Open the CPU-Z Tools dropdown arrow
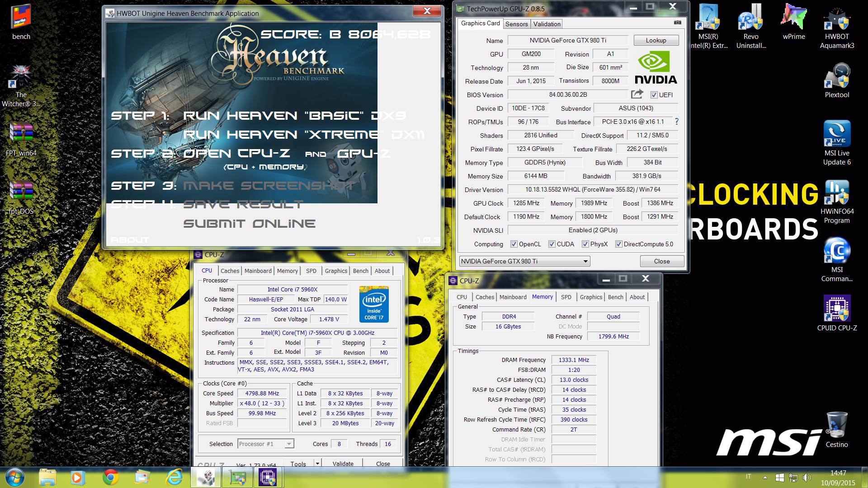868x488 pixels. [x=317, y=463]
